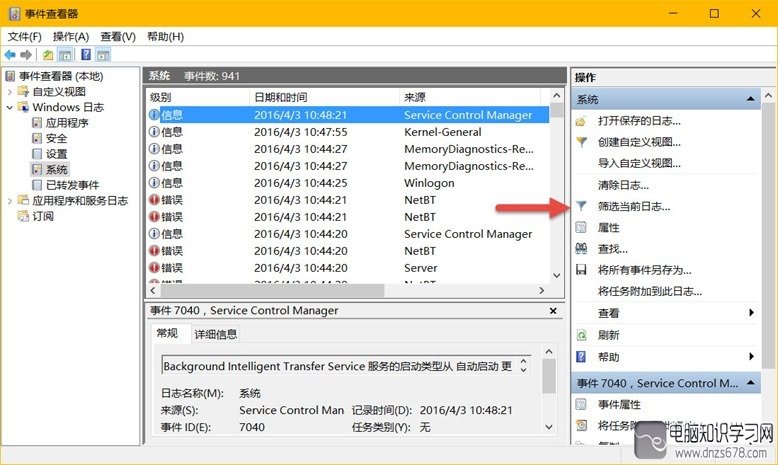
Task: Collapse the 系统 actions section
Action: pyautogui.click(x=751, y=100)
